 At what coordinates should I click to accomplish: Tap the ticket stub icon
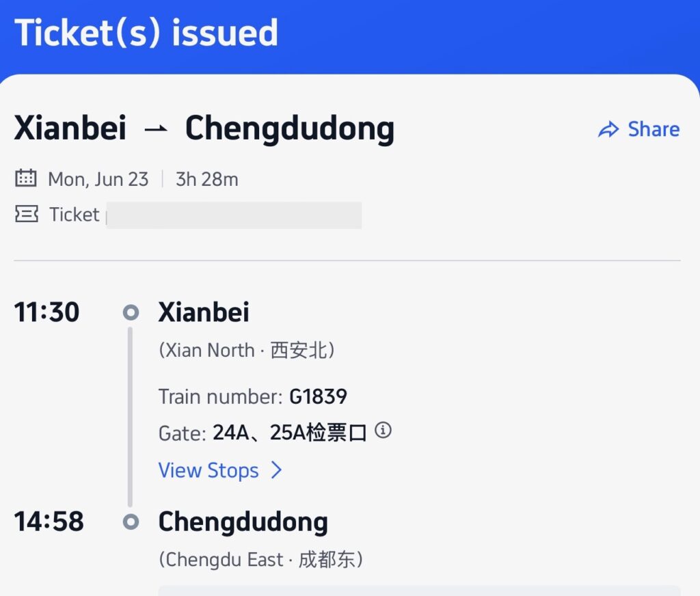pyautogui.click(x=26, y=214)
